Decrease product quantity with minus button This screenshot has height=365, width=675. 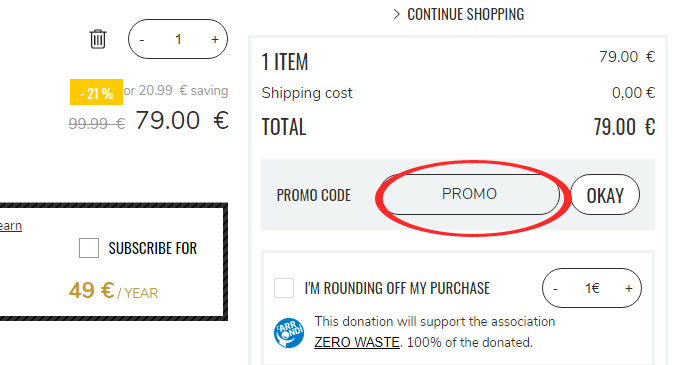tap(142, 40)
